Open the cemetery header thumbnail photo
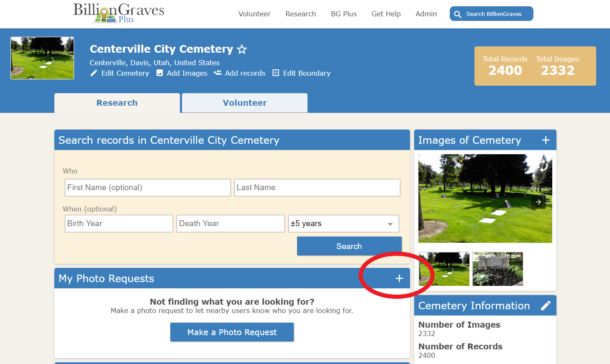Viewport: 610px width, 364px height. click(x=42, y=58)
